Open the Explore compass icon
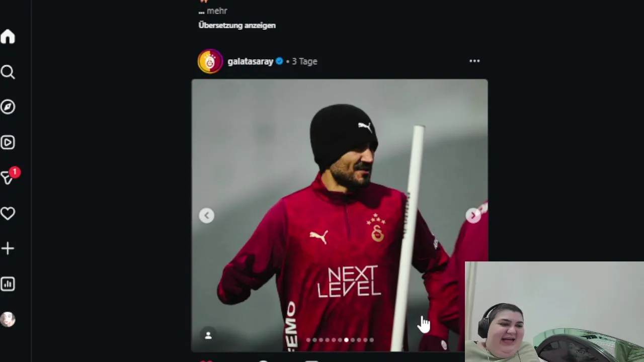Screen dimensions: 644x362 click(x=8, y=107)
